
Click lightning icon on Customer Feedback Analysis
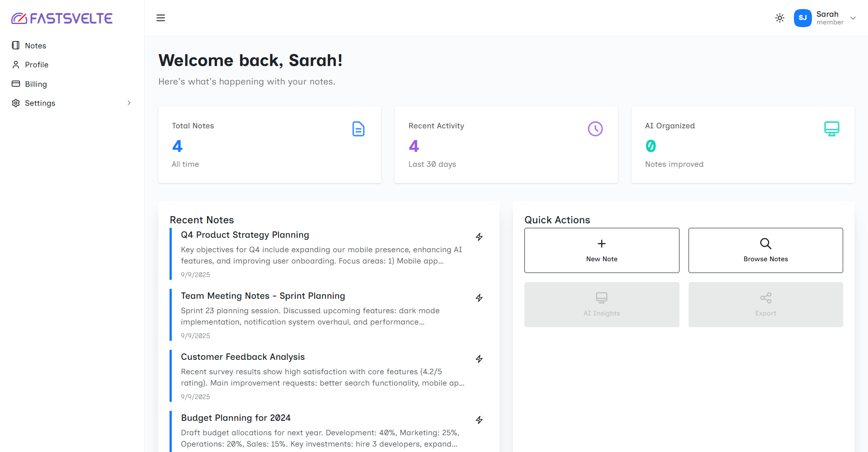click(x=479, y=359)
